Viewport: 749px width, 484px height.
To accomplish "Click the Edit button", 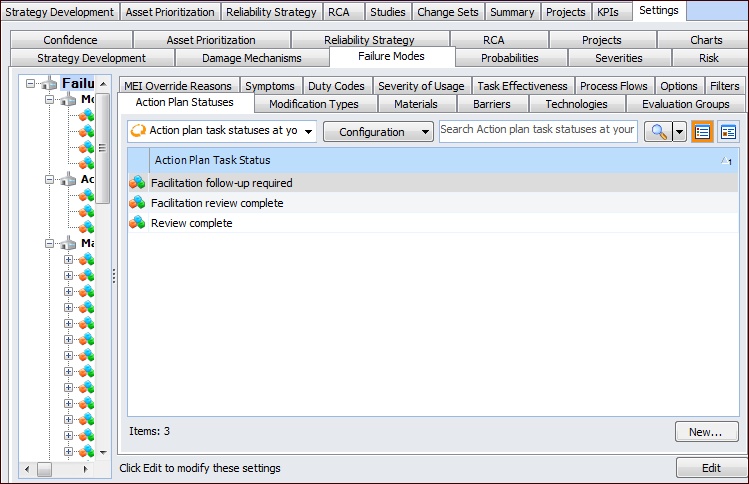I will point(711,468).
